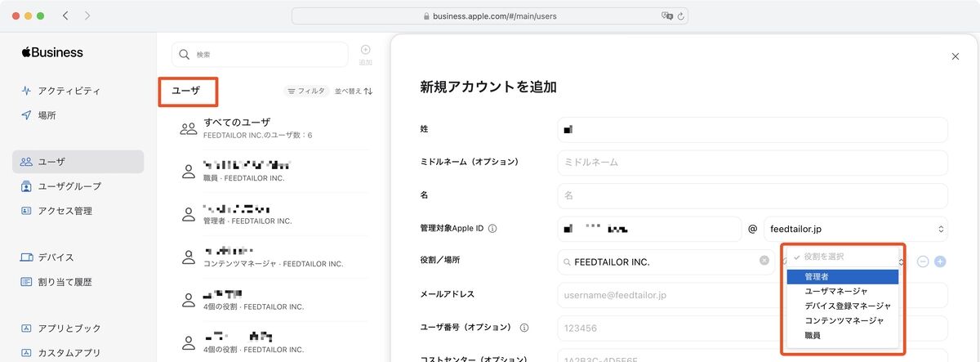Open the 並べ替え sort control
This screenshot has height=362, width=980.
(x=354, y=91)
